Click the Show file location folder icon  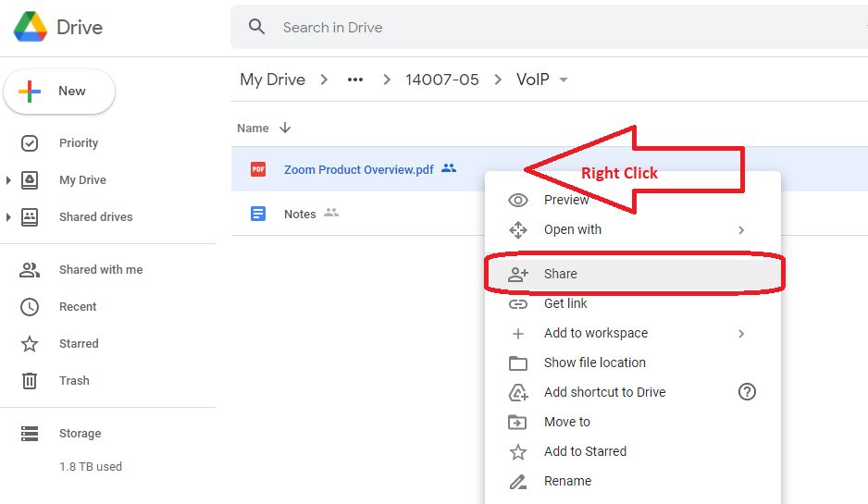tap(518, 363)
